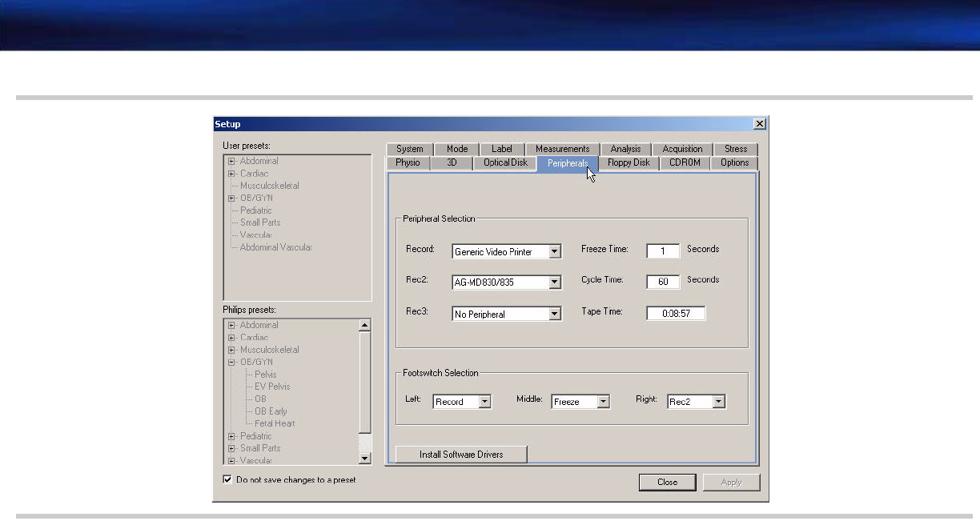Open the Record peripheral dropdown

click(x=555, y=252)
